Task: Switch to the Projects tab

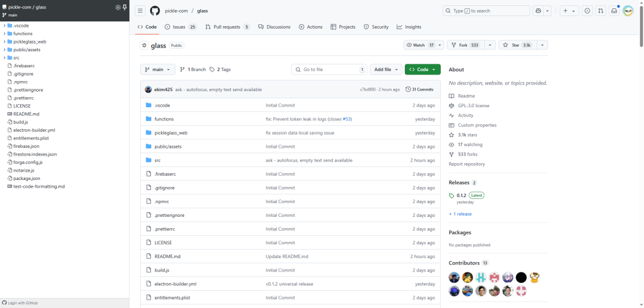Action: pos(343,27)
